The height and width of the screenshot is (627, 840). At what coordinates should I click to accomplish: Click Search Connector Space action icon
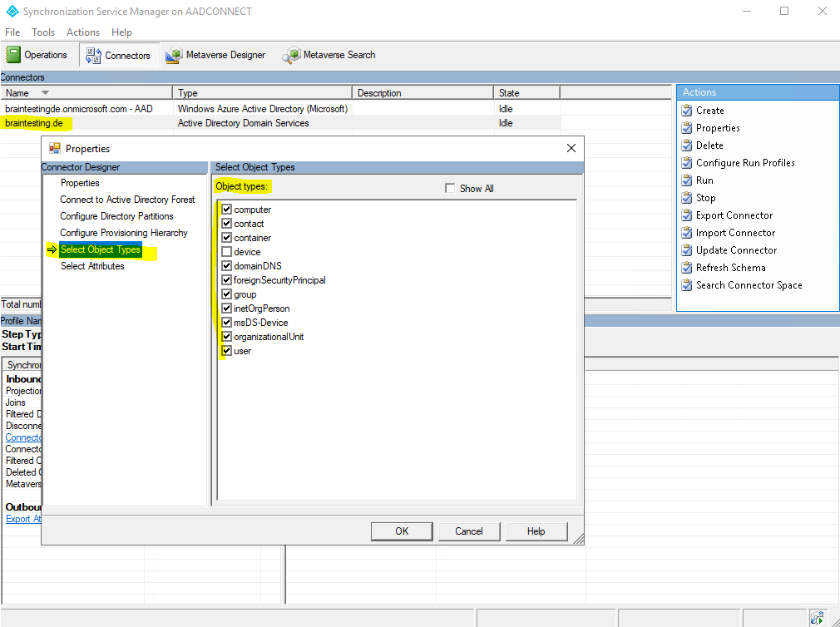point(687,285)
